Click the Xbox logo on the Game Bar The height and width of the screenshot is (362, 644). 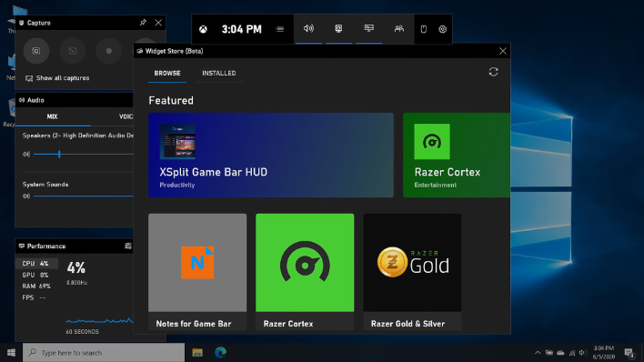[x=204, y=29]
